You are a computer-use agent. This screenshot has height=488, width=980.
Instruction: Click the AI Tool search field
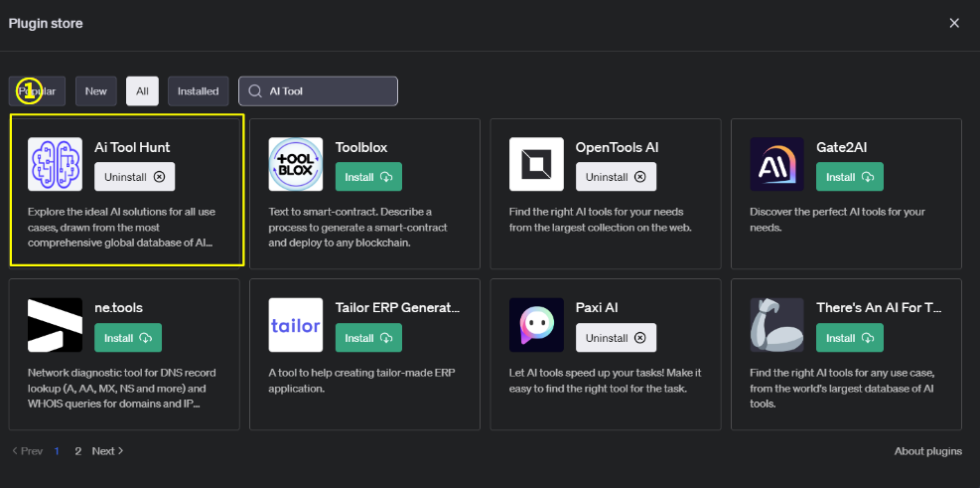(318, 91)
